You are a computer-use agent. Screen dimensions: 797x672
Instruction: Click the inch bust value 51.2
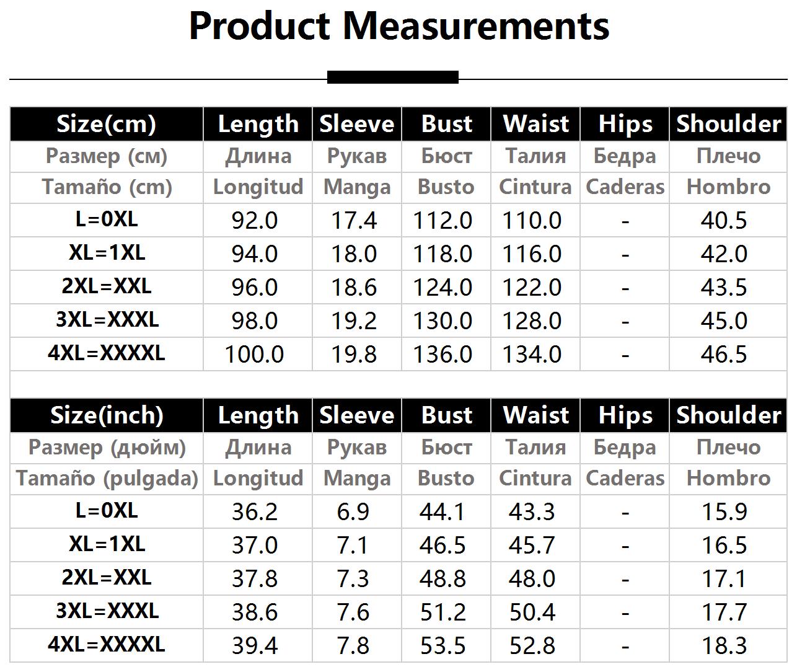443,612
